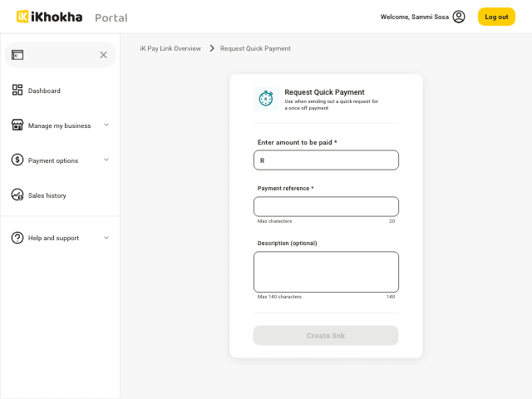Screen dimensions: 532x399
Task: Click the Help and support question icon
Action: tap(17, 238)
